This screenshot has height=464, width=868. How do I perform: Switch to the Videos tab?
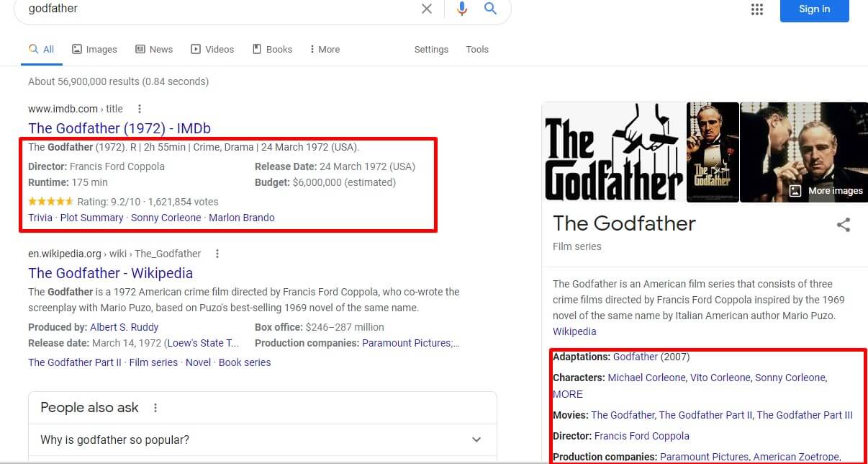click(212, 49)
